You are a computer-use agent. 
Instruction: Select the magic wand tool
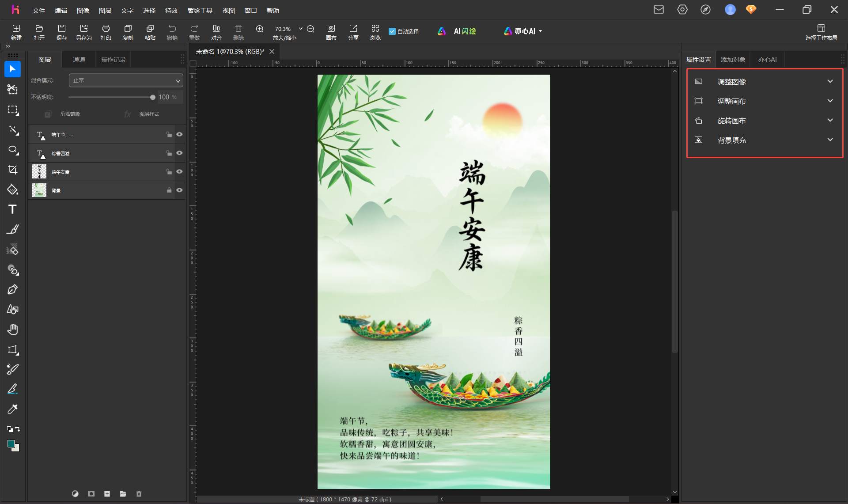coord(13,130)
